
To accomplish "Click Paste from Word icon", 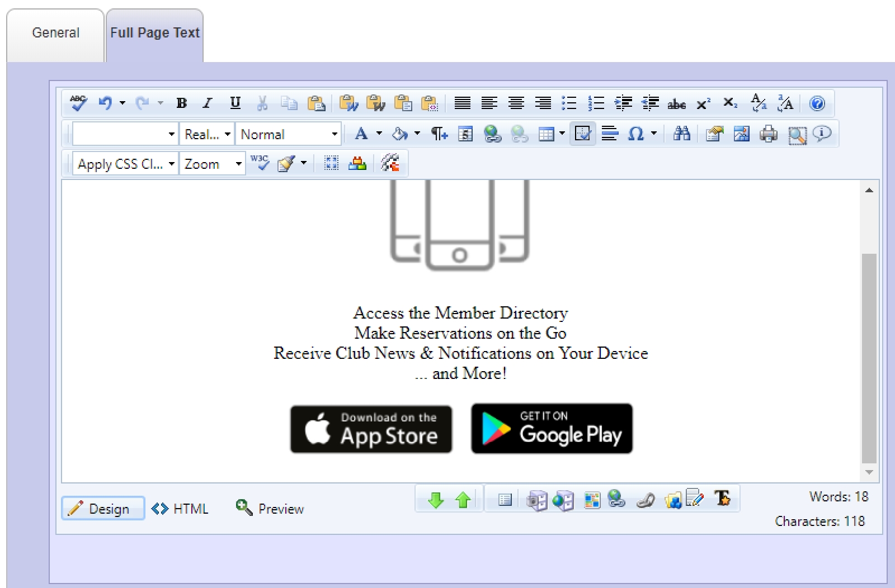I will [x=348, y=103].
